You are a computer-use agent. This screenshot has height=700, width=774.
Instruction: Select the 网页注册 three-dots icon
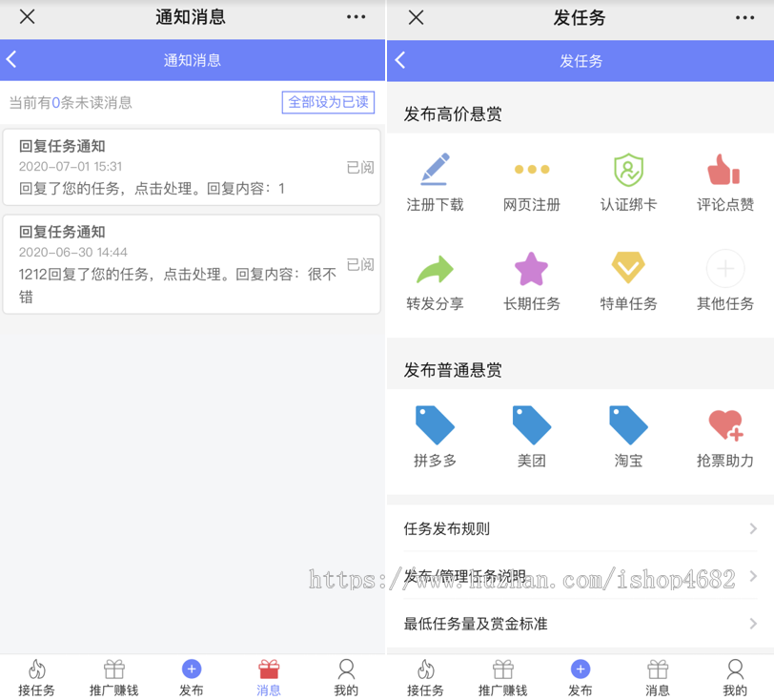(532, 170)
